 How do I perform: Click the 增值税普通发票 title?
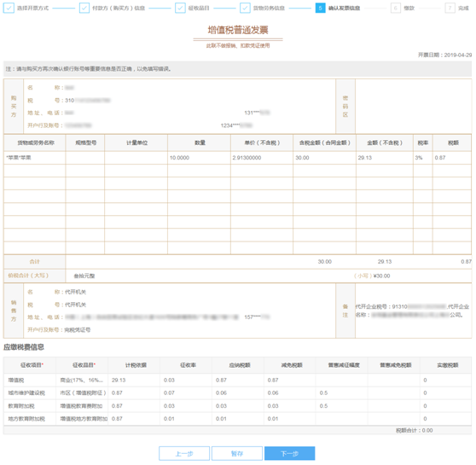pos(238,30)
